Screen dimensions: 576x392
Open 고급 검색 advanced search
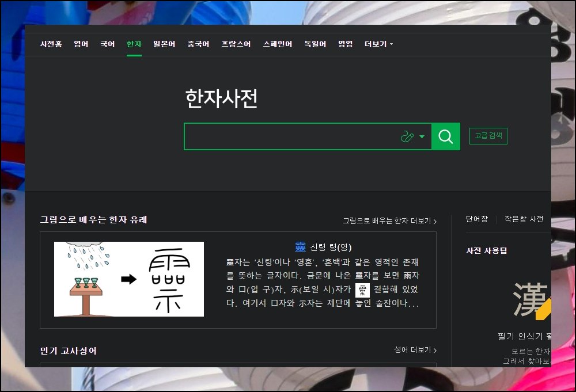tap(488, 136)
